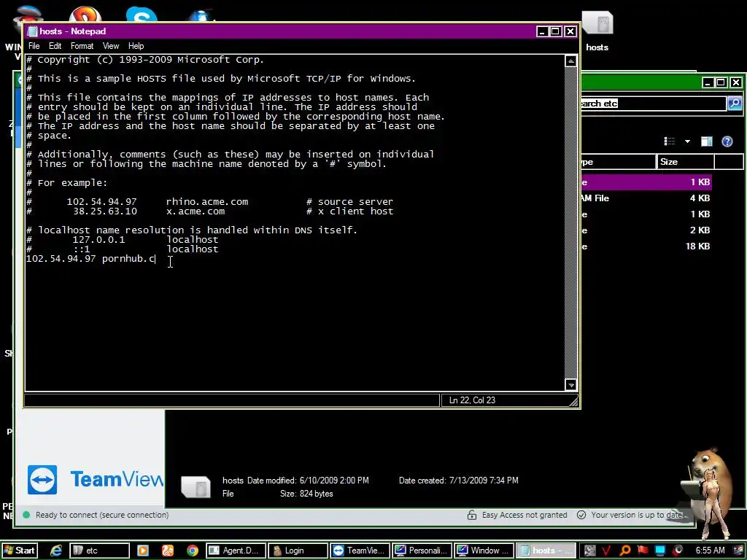Screen dimensions: 747x560
Task: Select the highlighted 1 KB row in Explorer
Action: [x=646, y=182]
